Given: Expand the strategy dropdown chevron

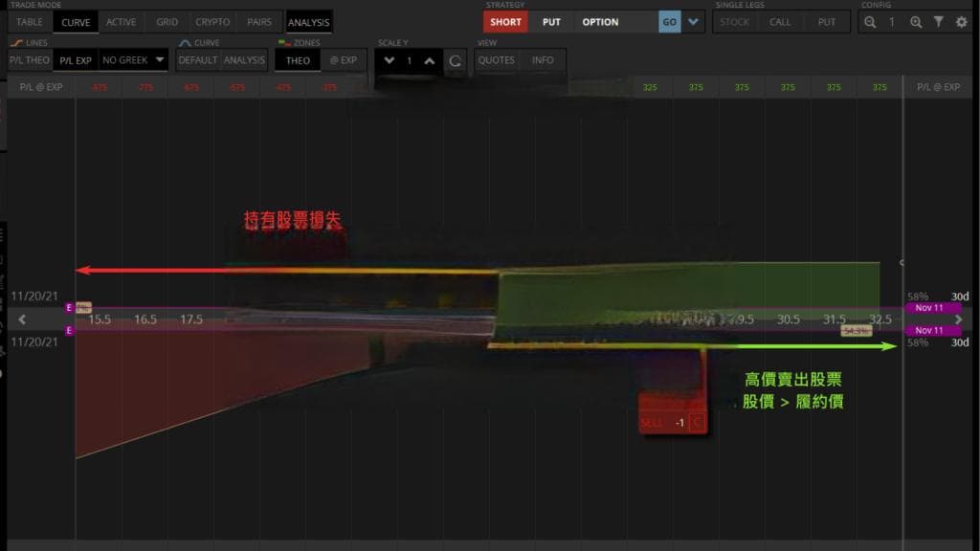Looking at the screenshot, I should [693, 22].
